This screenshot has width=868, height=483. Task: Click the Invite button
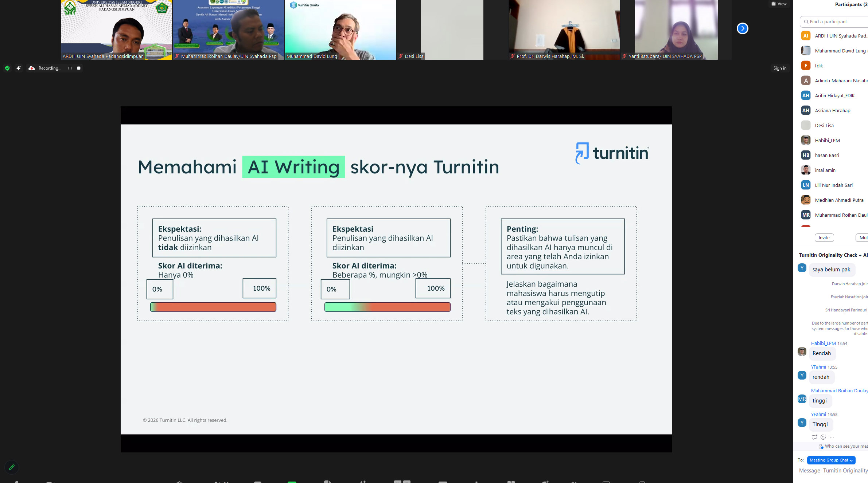[x=824, y=237]
